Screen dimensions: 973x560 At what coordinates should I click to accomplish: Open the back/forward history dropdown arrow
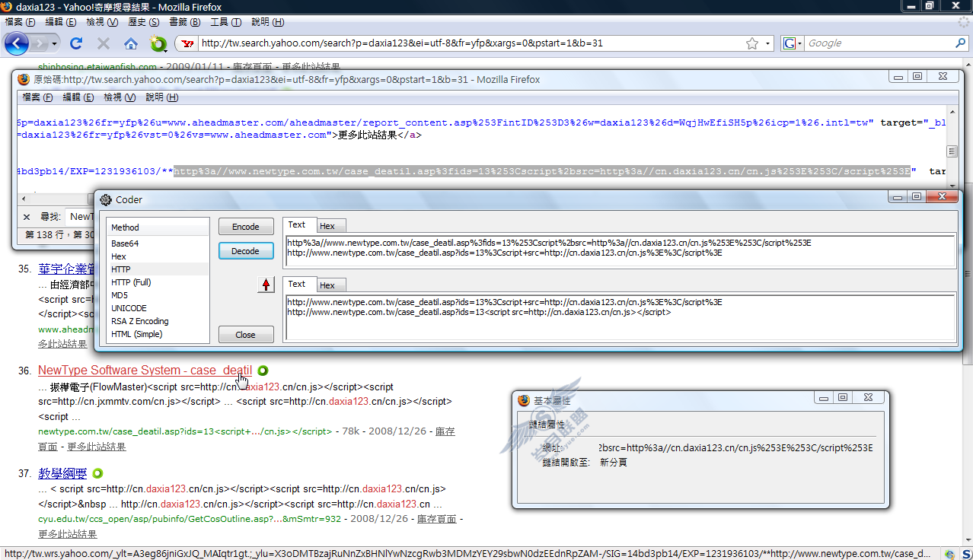point(54,43)
